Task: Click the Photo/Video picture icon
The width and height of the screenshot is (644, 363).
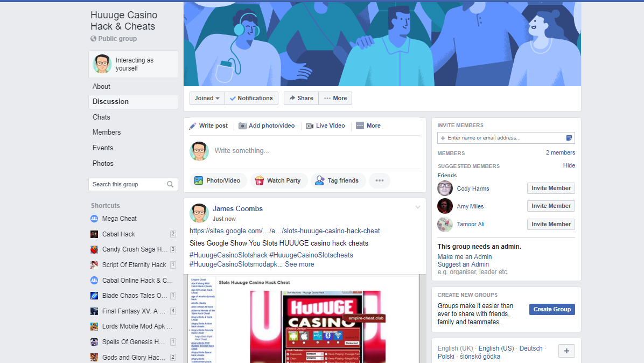Action: pyautogui.click(x=199, y=180)
